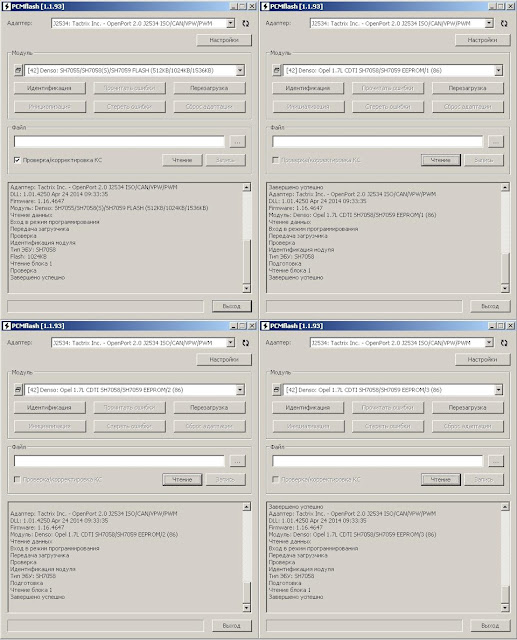Screen dimensions: 517x640
Task: Click Выход in the EEPROM/3 window
Action: 490,626
